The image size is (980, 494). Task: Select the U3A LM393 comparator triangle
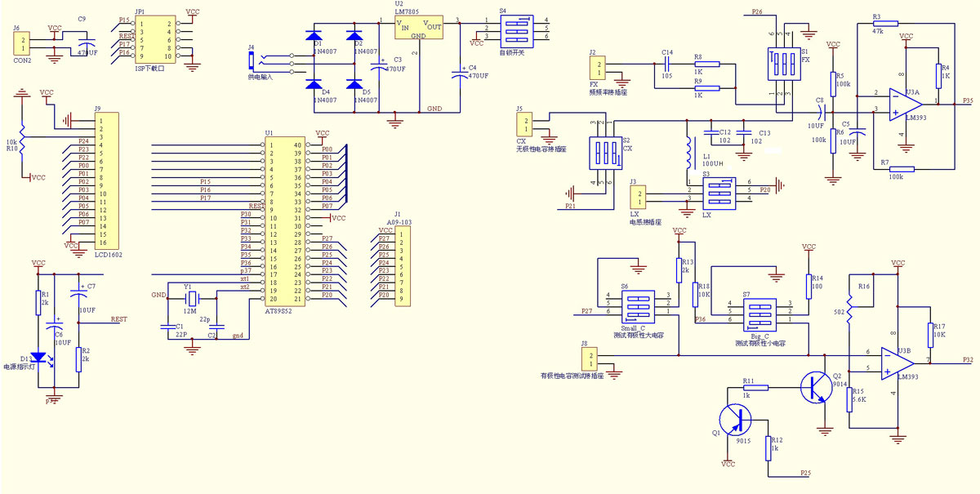[907, 102]
